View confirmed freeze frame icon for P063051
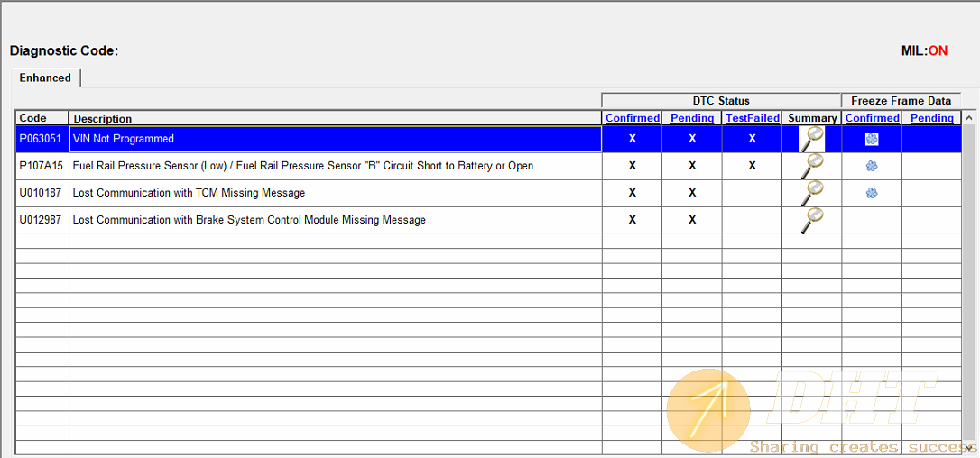The image size is (980, 458). [872, 139]
